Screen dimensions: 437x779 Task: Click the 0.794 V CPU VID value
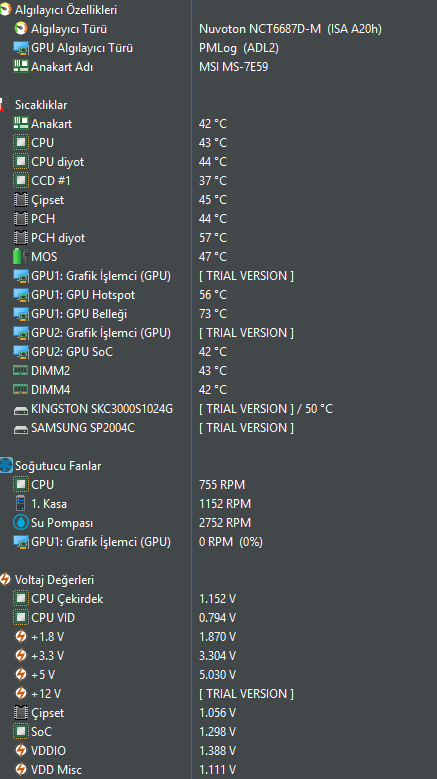[x=218, y=618]
